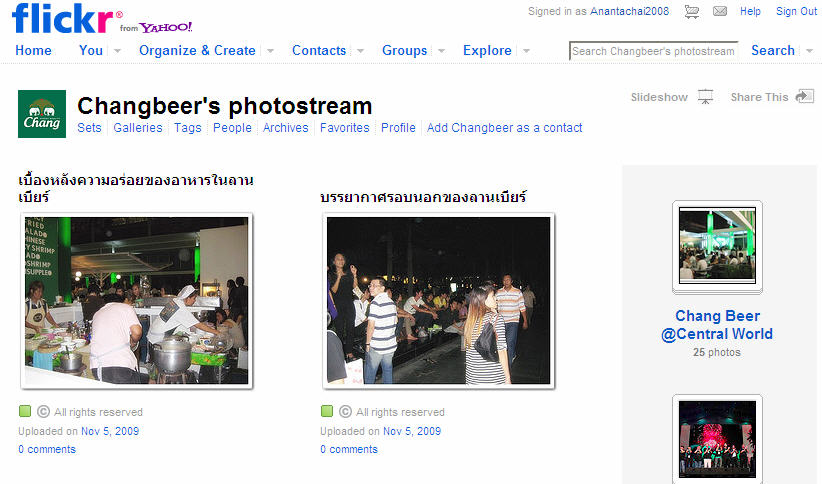
Task: Click the Sign Out link
Action: pos(796,12)
